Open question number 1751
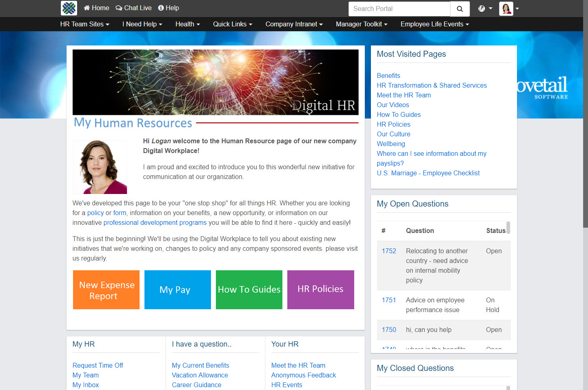 [x=389, y=300]
